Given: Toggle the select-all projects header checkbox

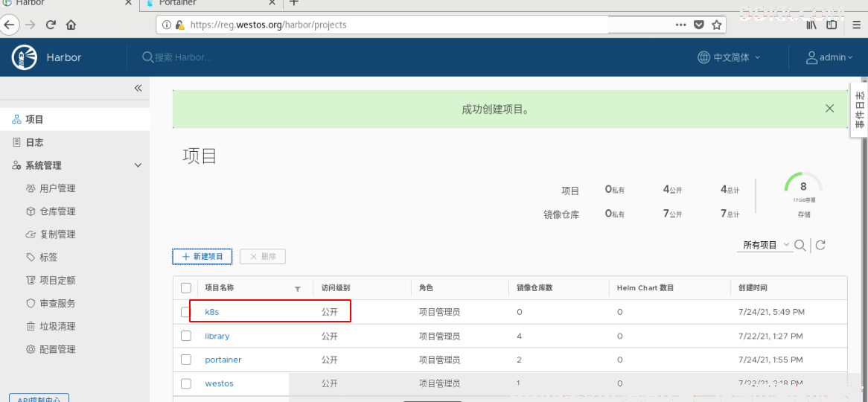Looking at the screenshot, I should click(x=186, y=288).
